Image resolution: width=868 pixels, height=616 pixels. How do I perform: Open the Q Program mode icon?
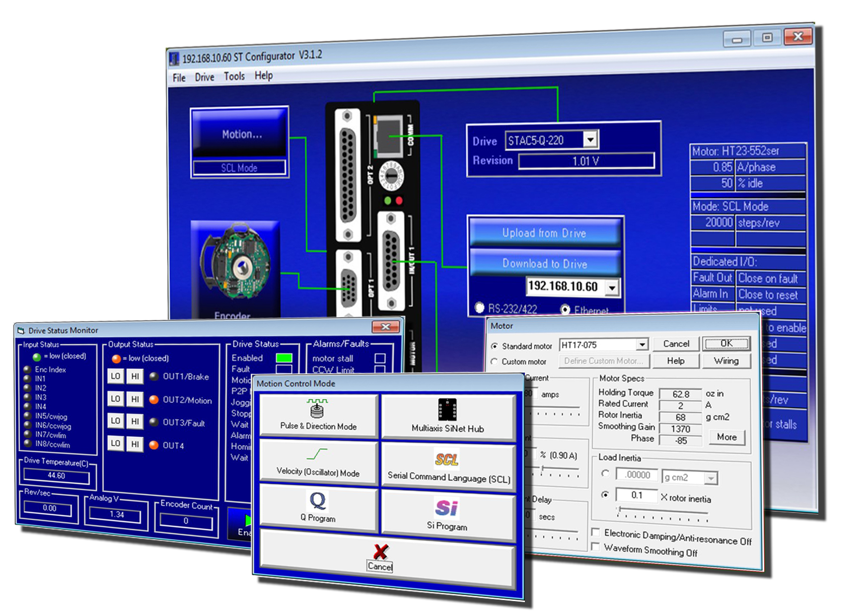[318, 500]
